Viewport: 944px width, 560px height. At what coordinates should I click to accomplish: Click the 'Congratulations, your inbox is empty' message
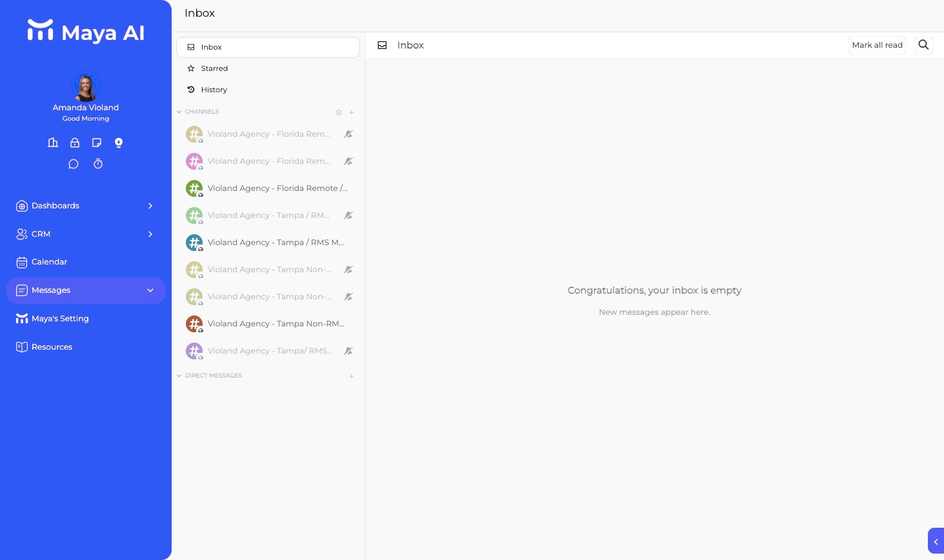[654, 290]
